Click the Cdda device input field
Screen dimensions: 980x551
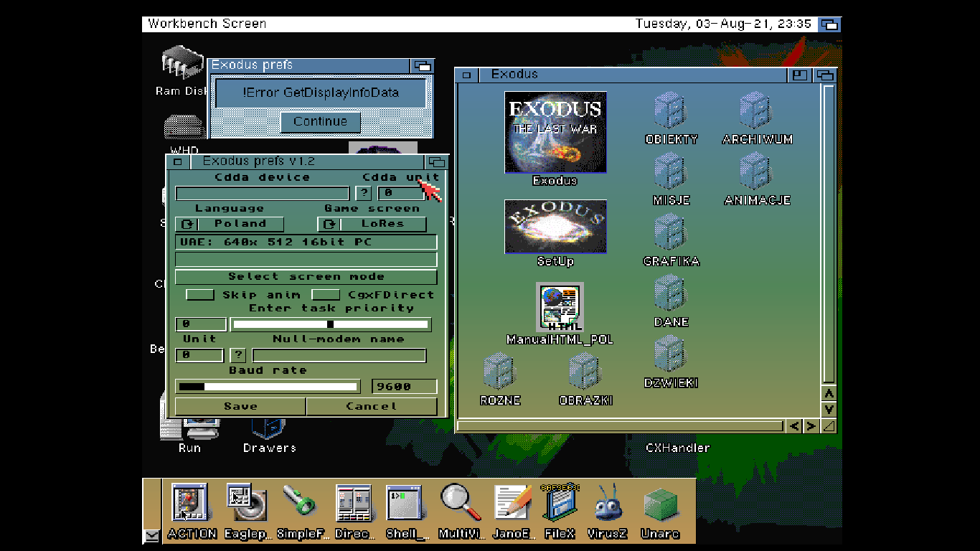pyautogui.click(x=263, y=193)
